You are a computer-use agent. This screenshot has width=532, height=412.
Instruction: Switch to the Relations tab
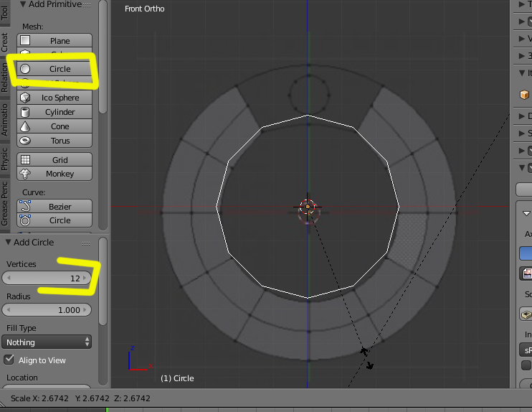4,78
